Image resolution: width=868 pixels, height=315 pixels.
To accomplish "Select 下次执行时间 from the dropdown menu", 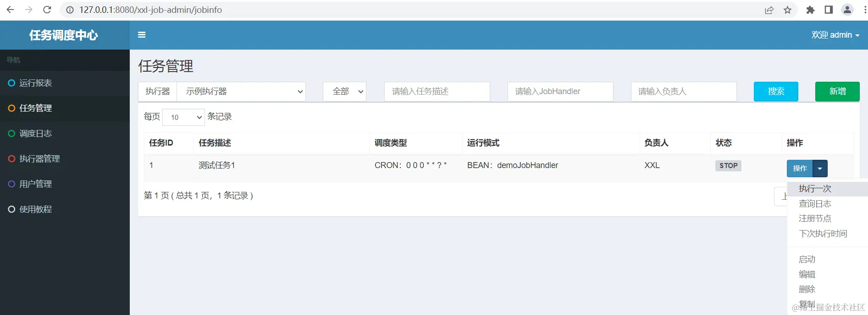I will [x=828, y=234].
